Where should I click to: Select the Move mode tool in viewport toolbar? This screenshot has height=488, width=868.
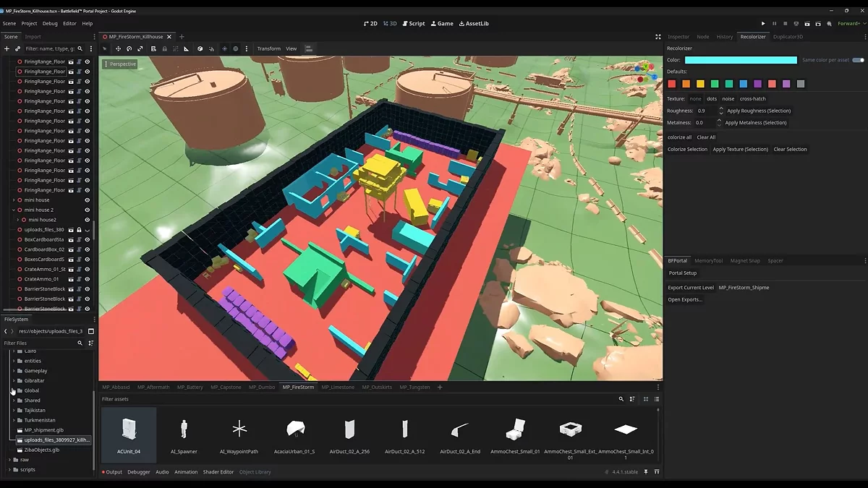point(118,48)
